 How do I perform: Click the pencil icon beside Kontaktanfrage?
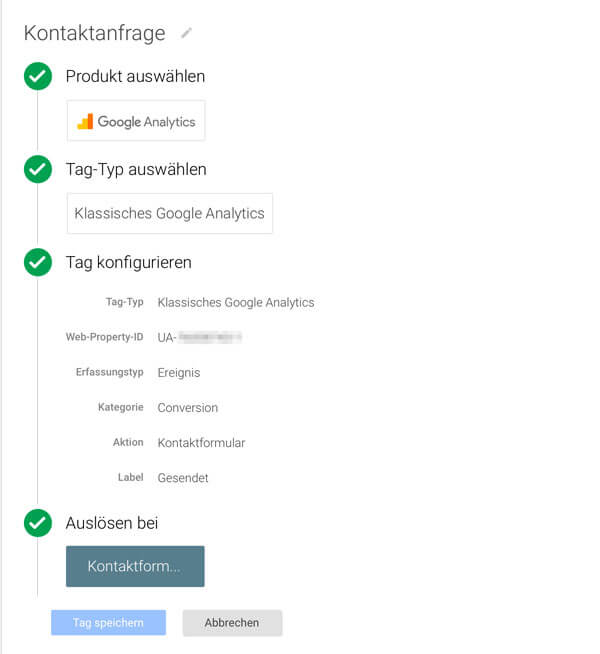tap(186, 33)
